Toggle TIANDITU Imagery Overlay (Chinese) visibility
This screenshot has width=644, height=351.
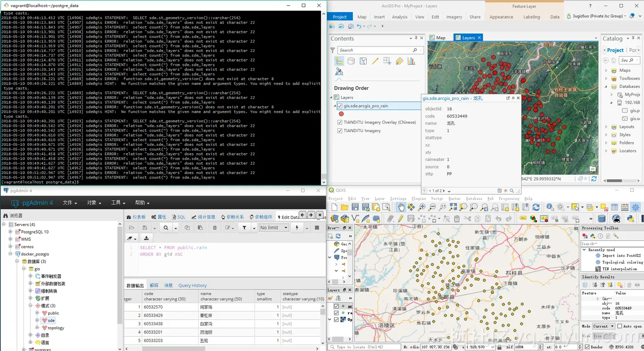[x=340, y=122]
